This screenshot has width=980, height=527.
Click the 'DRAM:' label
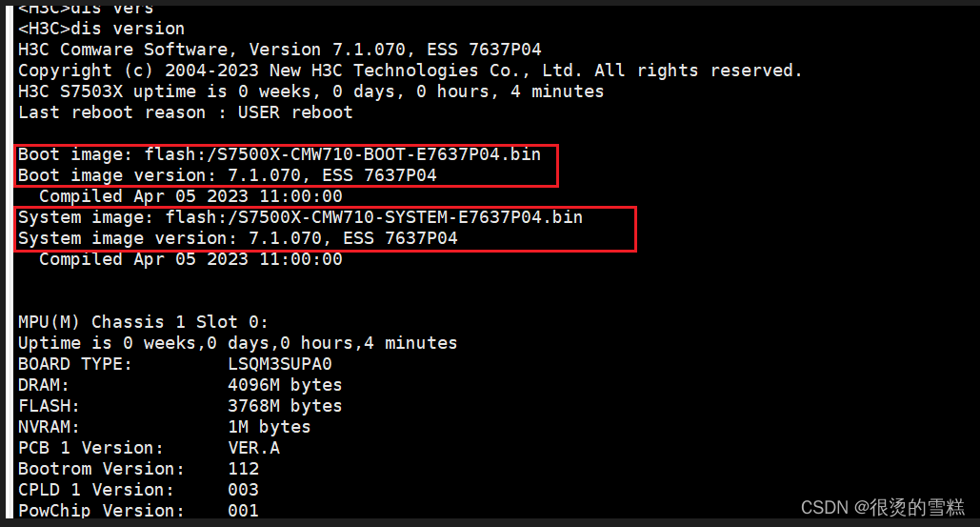point(44,385)
